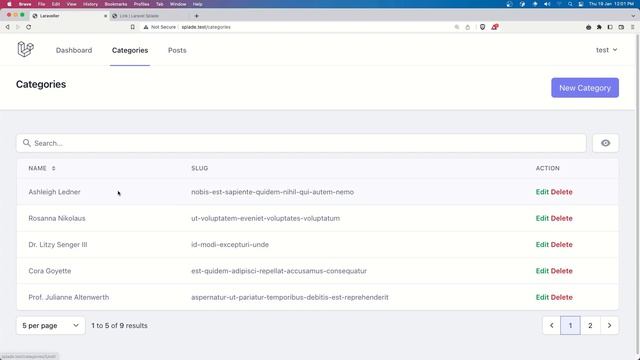The width and height of the screenshot is (640, 360).
Task: Open the Apple menu
Action: 9,4
